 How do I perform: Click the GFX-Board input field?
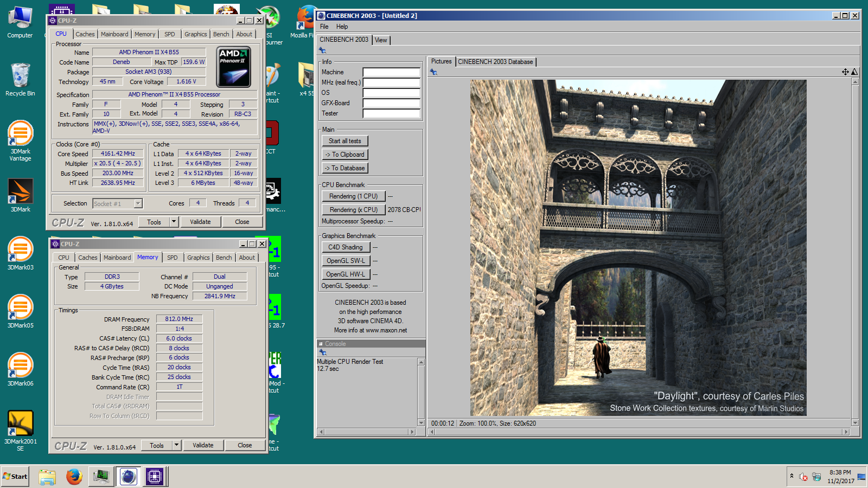point(391,103)
